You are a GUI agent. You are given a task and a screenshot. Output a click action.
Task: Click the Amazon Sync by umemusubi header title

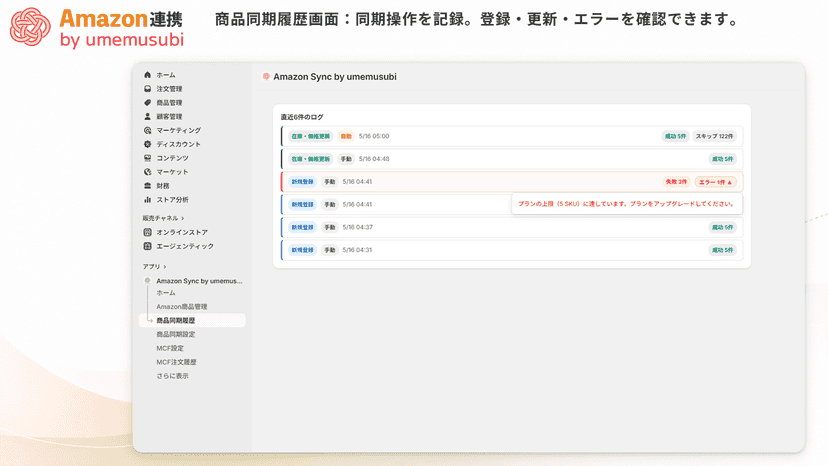click(335, 77)
